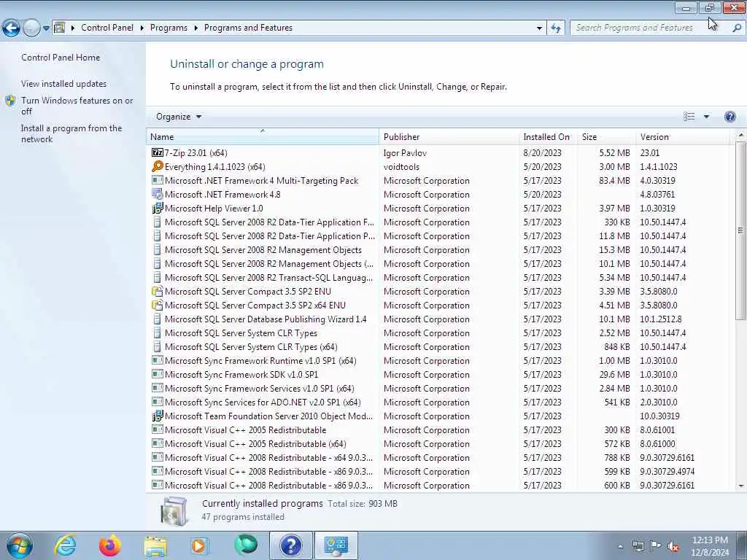Click the Refresh button beside address bar

point(556,28)
